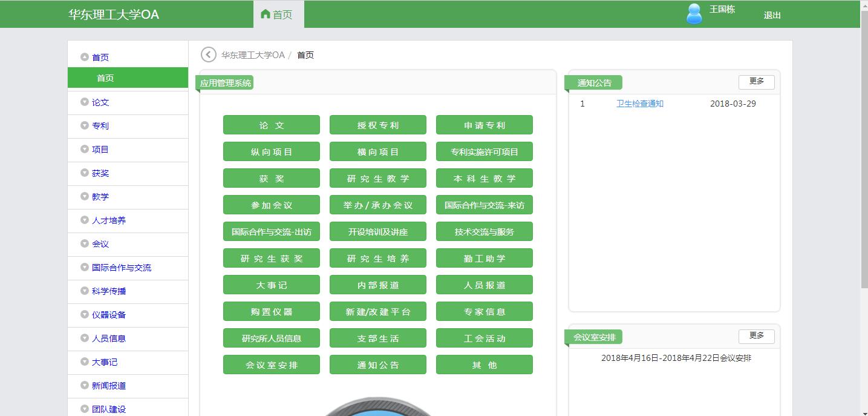Open the 卫生检查通知 announcement link

point(639,104)
